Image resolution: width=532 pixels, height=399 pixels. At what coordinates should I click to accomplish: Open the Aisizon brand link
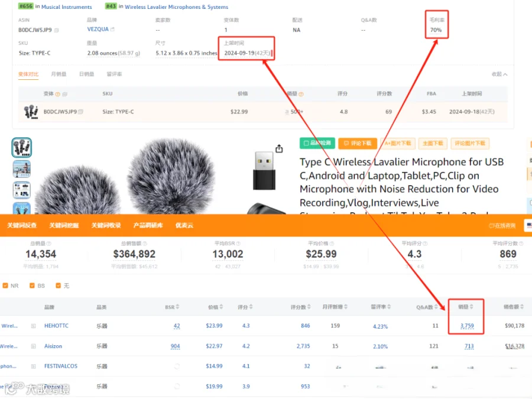click(53, 346)
